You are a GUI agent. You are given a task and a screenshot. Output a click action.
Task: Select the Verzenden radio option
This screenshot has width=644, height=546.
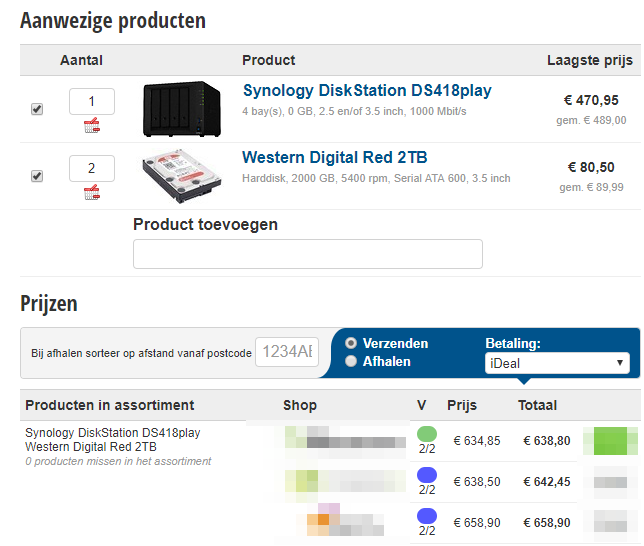point(351,343)
